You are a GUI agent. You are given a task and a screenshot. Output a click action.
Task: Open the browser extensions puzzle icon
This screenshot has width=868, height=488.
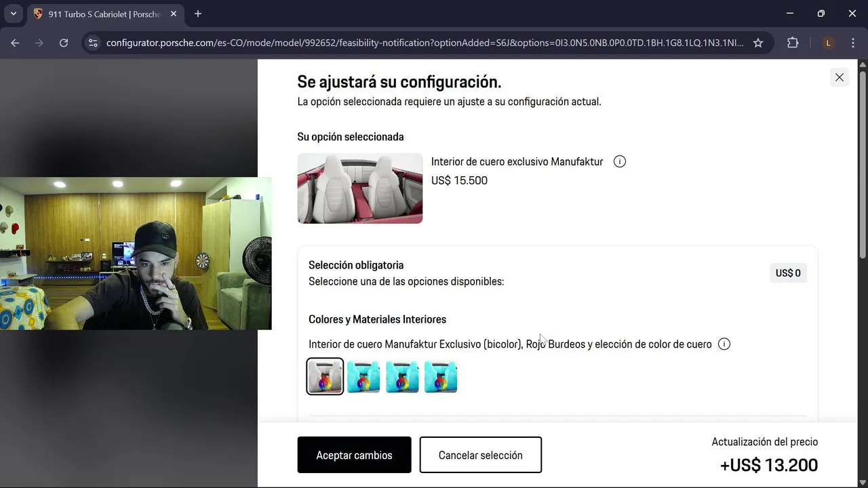click(793, 43)
